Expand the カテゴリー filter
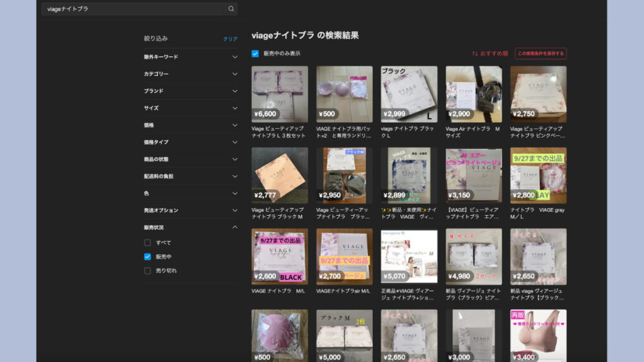Screen dimensions: 644x362 (x=191, y=74)
